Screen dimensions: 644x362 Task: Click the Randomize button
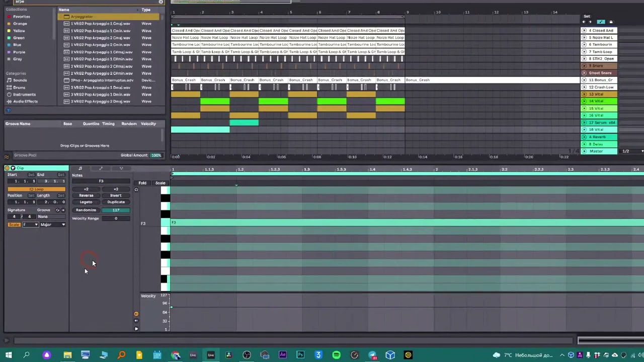coord(86,210)
